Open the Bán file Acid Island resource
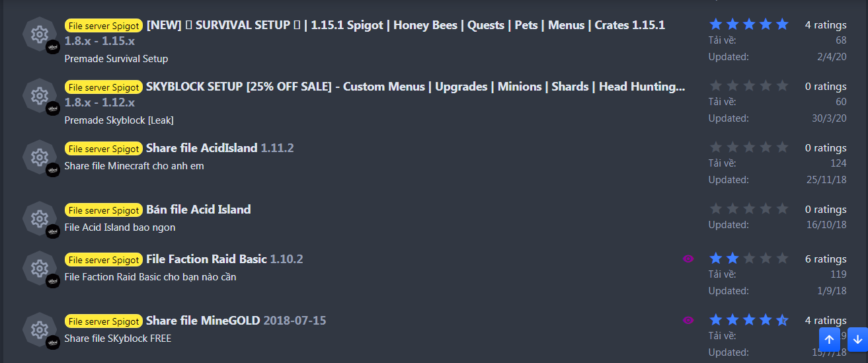This screenshot has width=868, height=363. (x=198, y=210)
